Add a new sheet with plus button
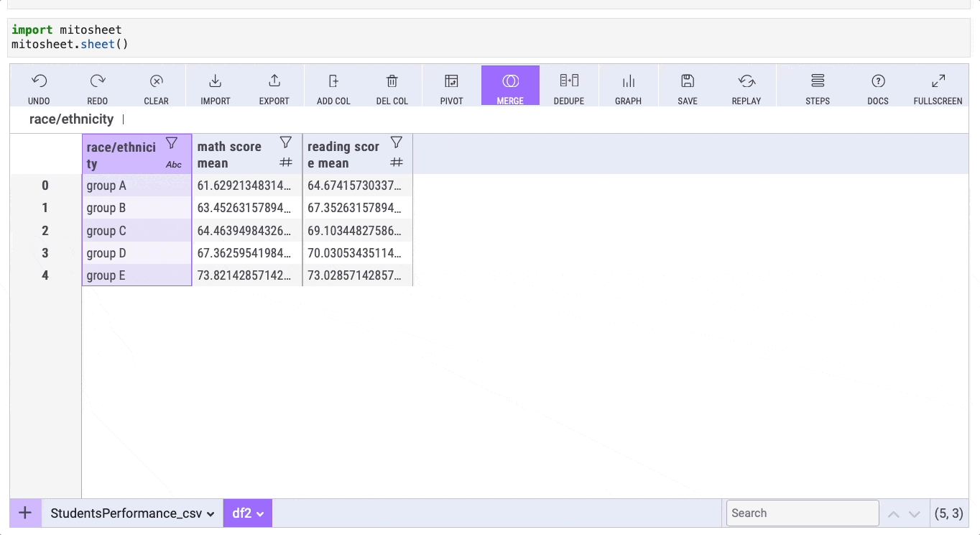 coord(25,513)
